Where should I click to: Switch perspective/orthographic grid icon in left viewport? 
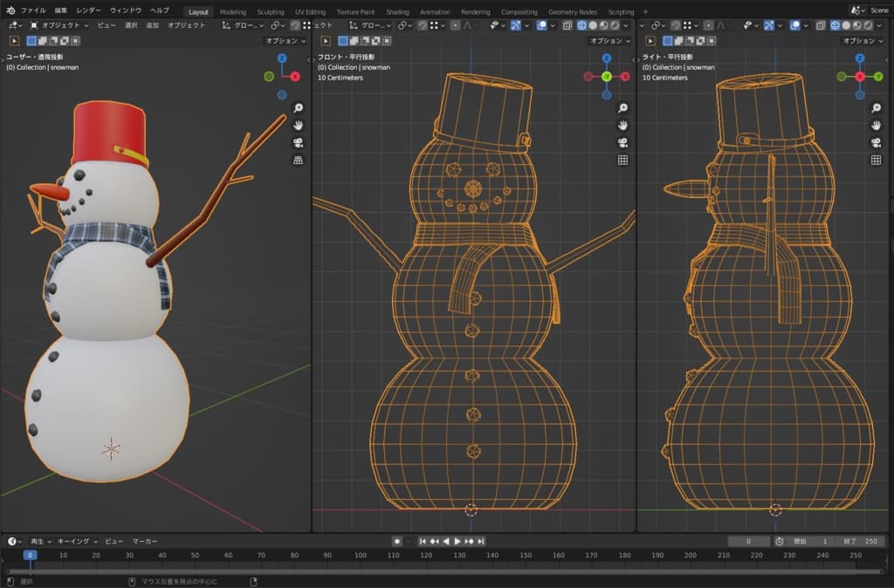(298, 161)
